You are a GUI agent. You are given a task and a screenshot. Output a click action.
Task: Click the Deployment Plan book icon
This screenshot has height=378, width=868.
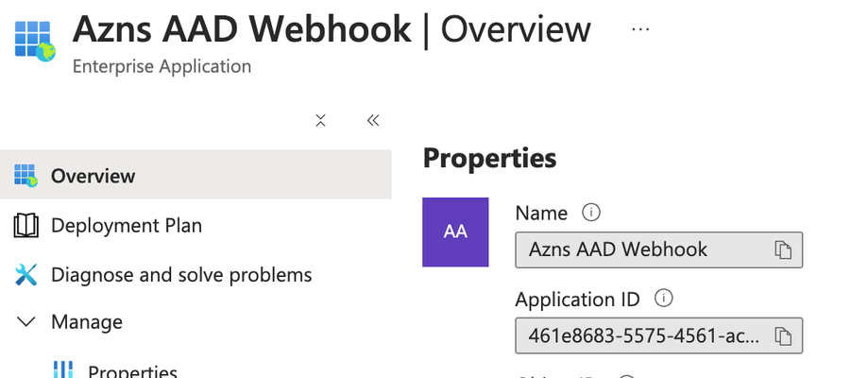pos(26,226)
